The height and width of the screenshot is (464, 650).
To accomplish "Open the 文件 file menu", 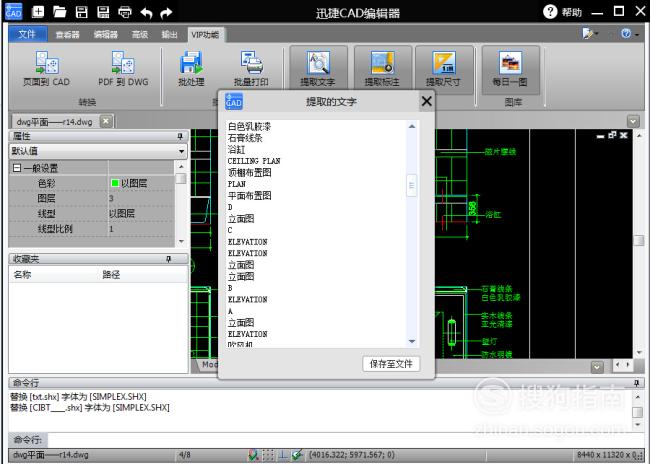I will pyautogui.click(x=27, y=34).
